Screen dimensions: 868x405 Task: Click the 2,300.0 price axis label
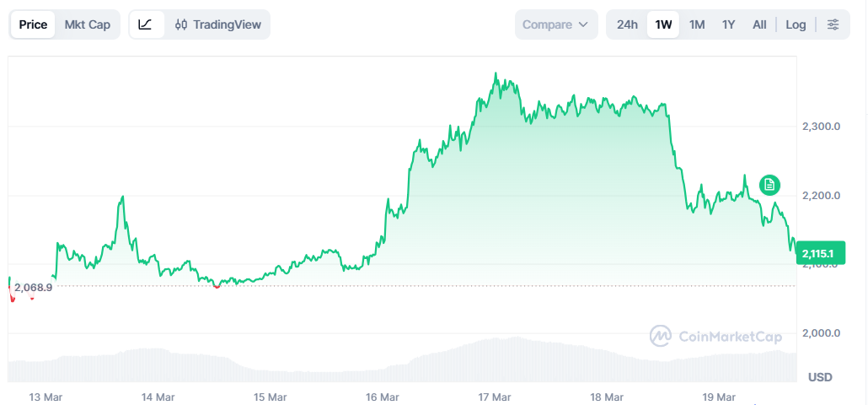[821, 127]
